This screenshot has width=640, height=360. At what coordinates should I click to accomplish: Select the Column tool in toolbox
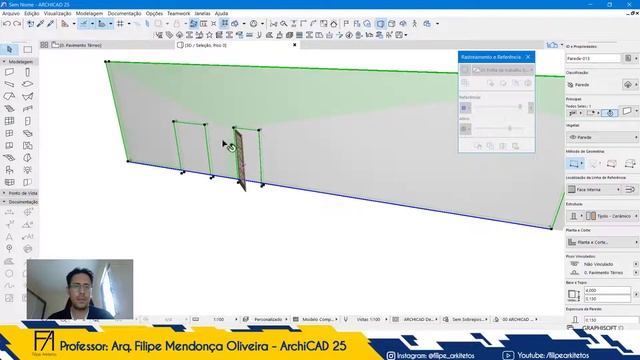(x=27, y=72)
